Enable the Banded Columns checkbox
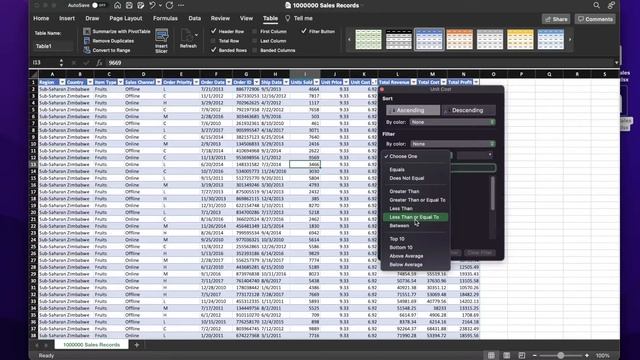640x360 pixels. click(255, 50)
